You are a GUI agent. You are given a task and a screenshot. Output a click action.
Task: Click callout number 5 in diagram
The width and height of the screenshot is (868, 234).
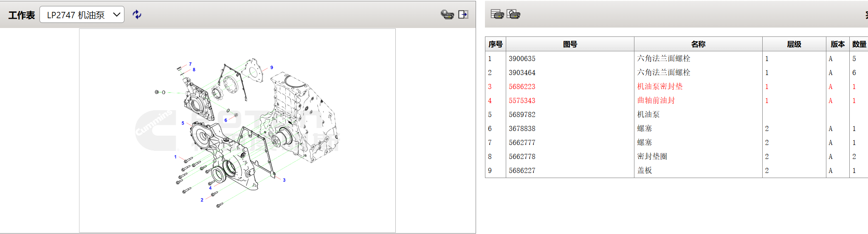tap(183, 123)
